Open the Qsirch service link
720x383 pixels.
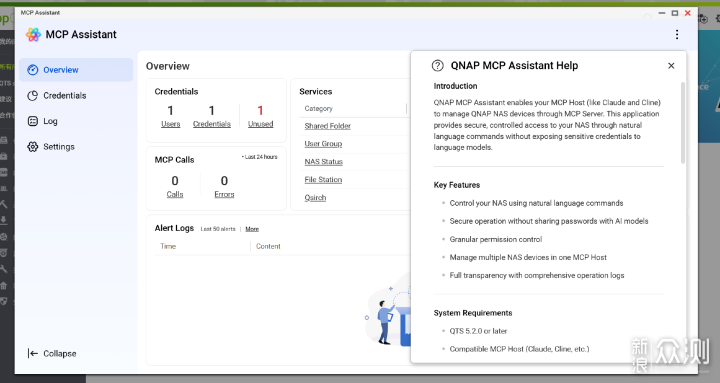(x=315, y=197)
